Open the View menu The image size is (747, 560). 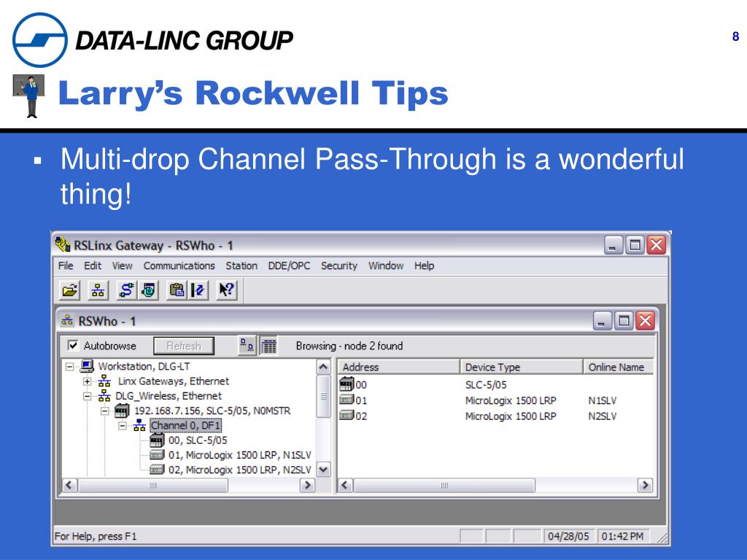pos(122,265)
